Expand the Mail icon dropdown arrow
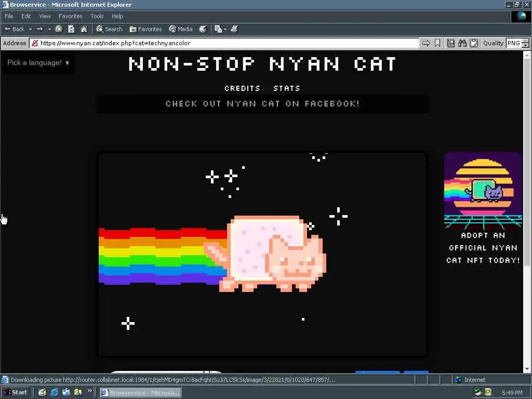The height and width of the screenshot is (399, 532). click(225, 30)
